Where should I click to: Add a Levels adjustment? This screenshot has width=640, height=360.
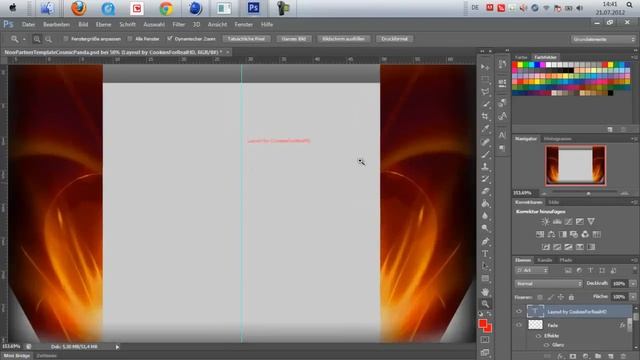557,222
